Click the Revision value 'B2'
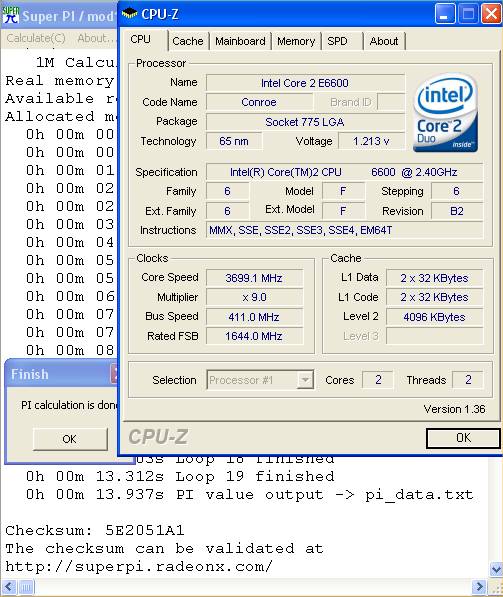Screen dimensions: 503x597 point(457,211)
